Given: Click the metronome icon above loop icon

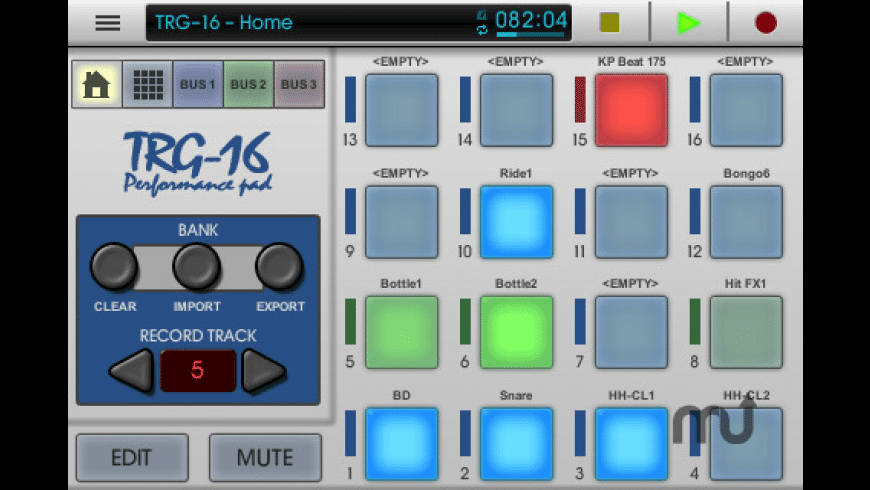Looking at the screenshot, I should (482, 15).
